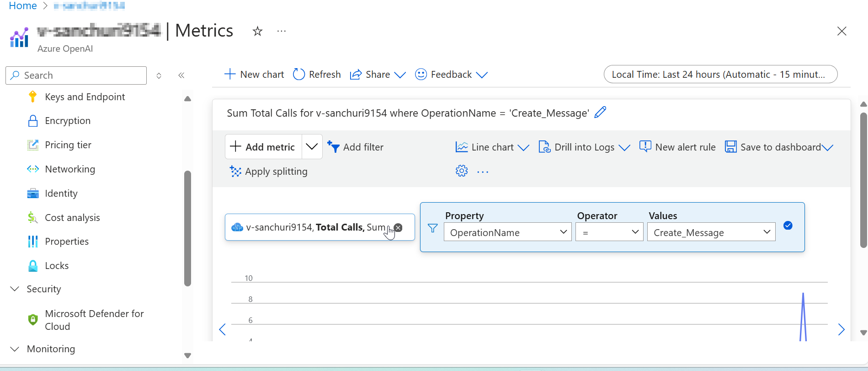
Task: Open the Property dropdown OperationName
Action: (507, 232)
